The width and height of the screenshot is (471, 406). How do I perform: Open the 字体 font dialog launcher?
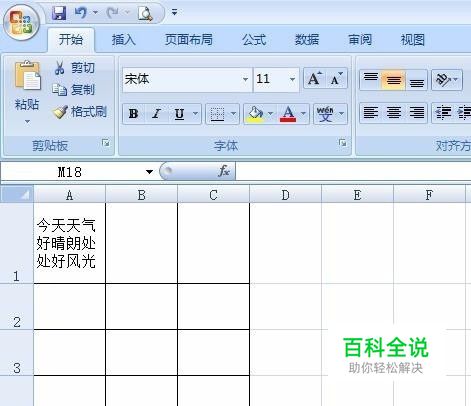(342, 143)
